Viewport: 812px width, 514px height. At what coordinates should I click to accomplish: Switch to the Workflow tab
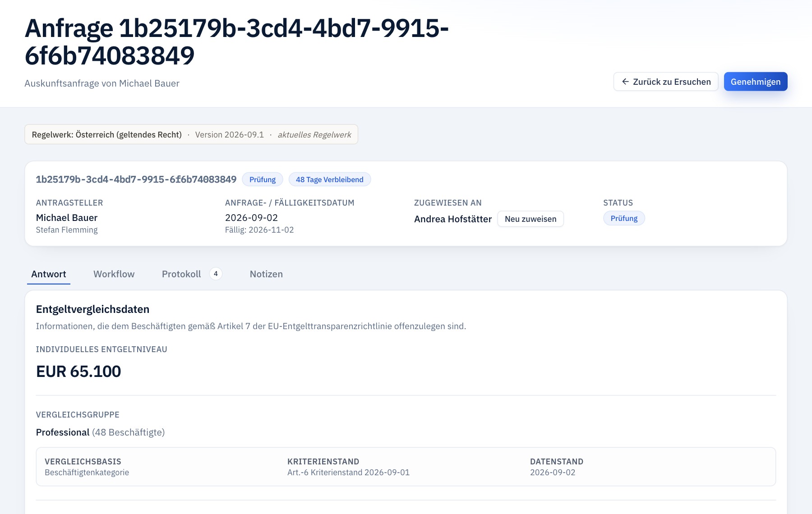pos(114,274)
